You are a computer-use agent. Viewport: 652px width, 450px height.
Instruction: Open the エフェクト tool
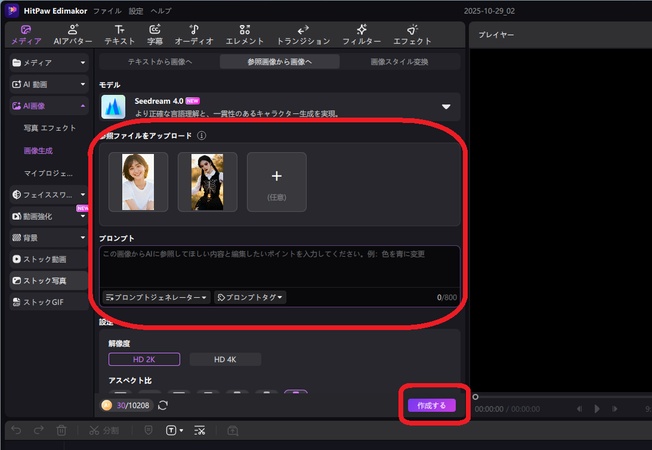(412, 35)
